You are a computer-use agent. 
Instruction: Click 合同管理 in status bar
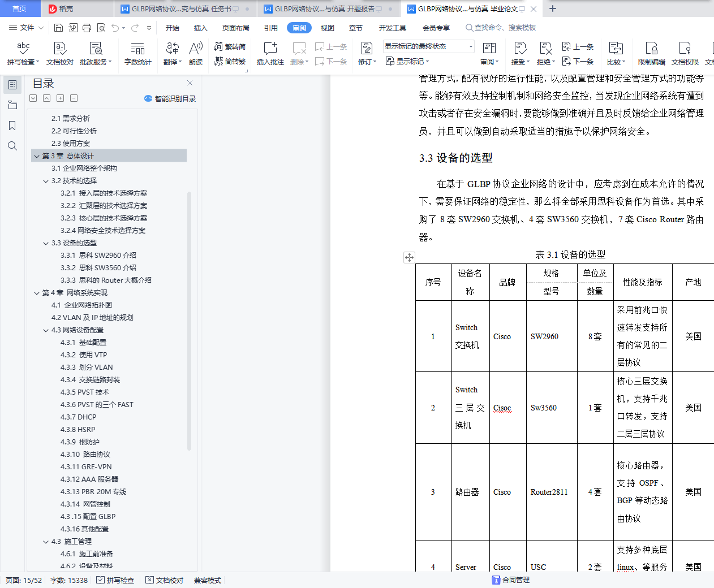511,580
